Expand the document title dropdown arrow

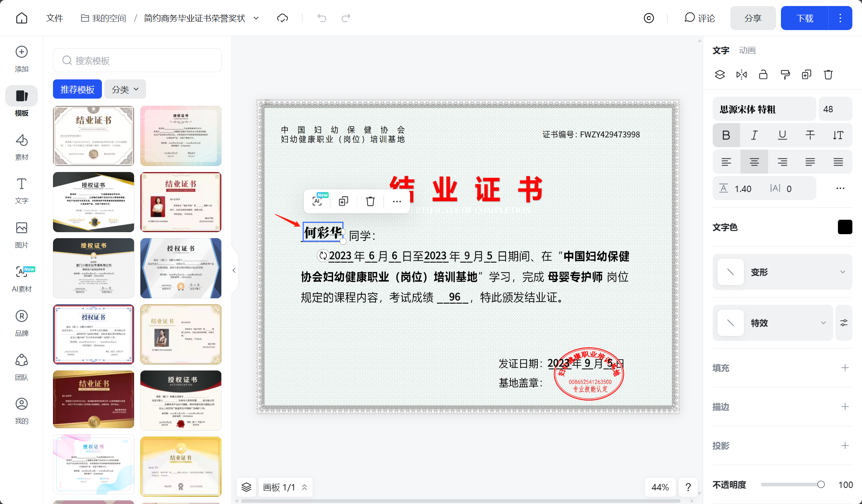tap(256, 18)
